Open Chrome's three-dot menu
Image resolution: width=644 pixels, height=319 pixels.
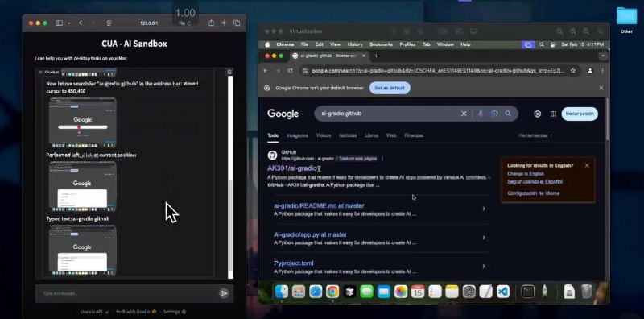(x=602, y=71)
